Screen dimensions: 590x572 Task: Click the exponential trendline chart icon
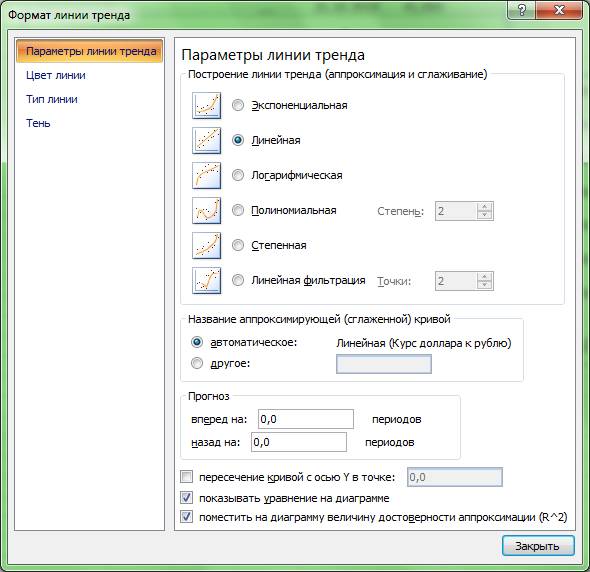click(x=206, y=105)
